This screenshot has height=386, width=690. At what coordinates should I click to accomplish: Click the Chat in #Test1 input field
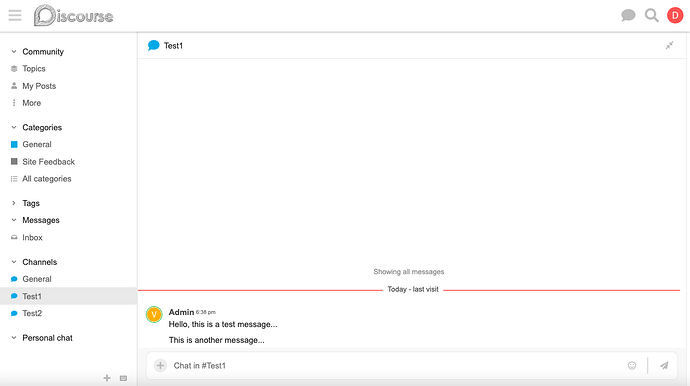(x=396, y=365)
